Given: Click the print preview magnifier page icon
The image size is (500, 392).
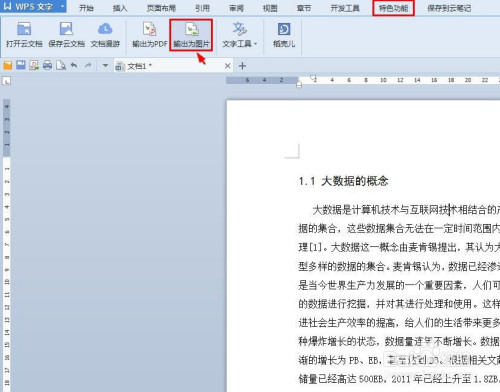Looking at the screenshot, I should pyautogui.click(x=61, y=65).
